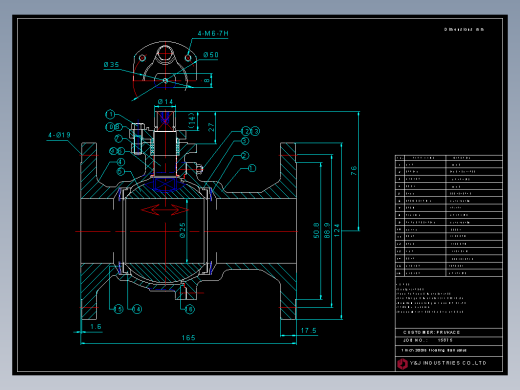Click part balloon number 16
Image resolution: width=520 pixels, height=390 pixels.
[x=189, y=309]
